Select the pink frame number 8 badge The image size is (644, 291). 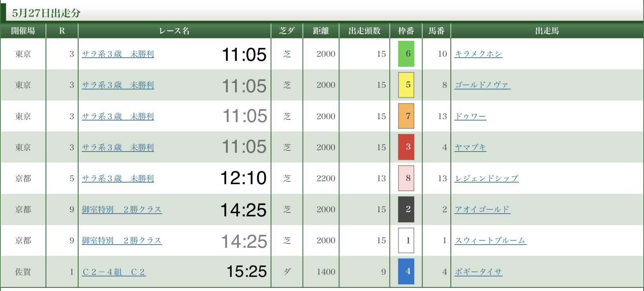click(406, 178)
